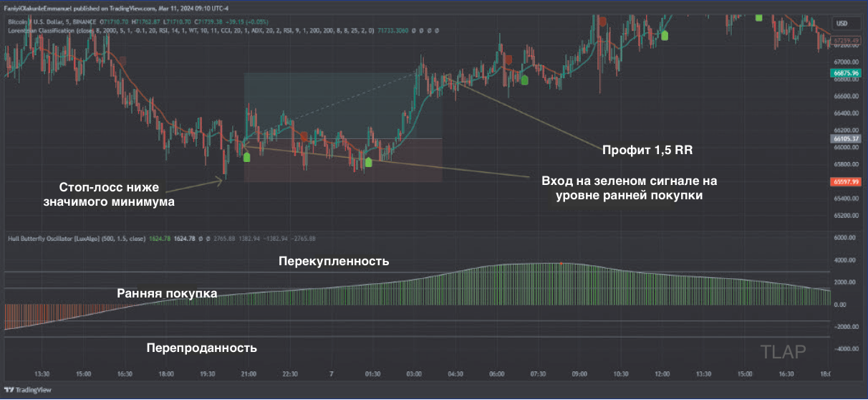Viewport: 868px width, 400px height.
Task: Select the green profit zone of long position
Action: [x=343, y=105]
